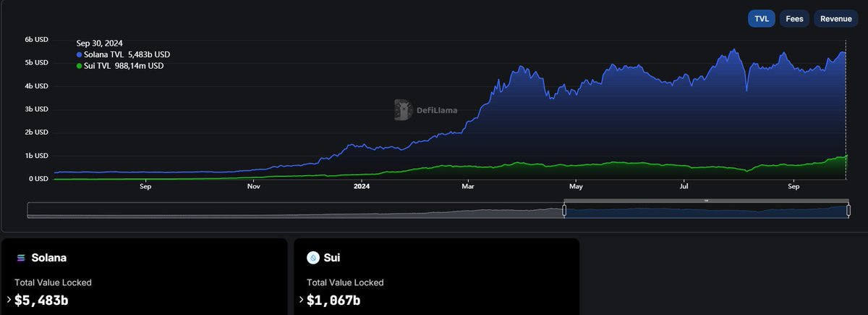This screenshot has height=315, width=868.
Task: Click Total Value Locked label under Solana
Action: click(53, 282)
